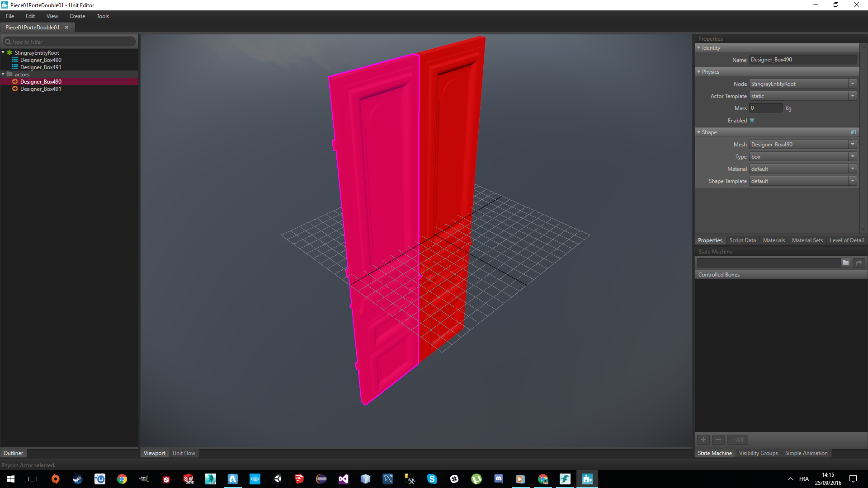Open the Shape Type dropdown
The height and width of the screenshot is (488, 868).
pyautogui.click(x=853, y=156)
